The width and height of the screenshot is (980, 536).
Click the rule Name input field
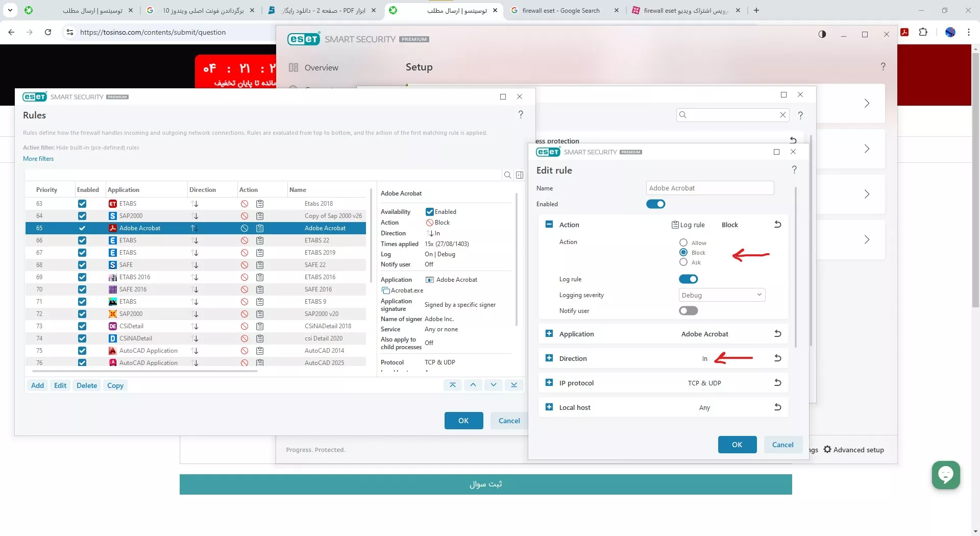point(710,188)
